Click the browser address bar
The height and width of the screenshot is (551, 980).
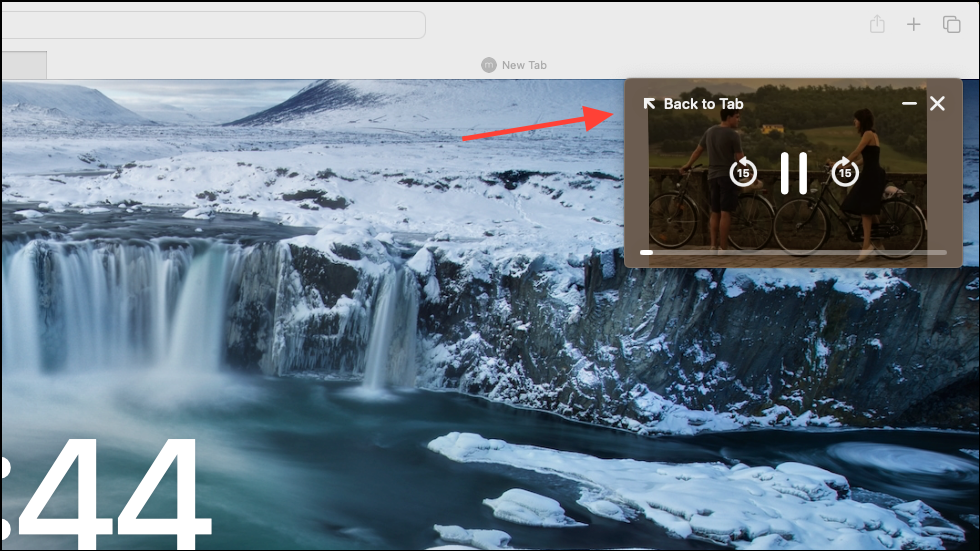point(214,25)
